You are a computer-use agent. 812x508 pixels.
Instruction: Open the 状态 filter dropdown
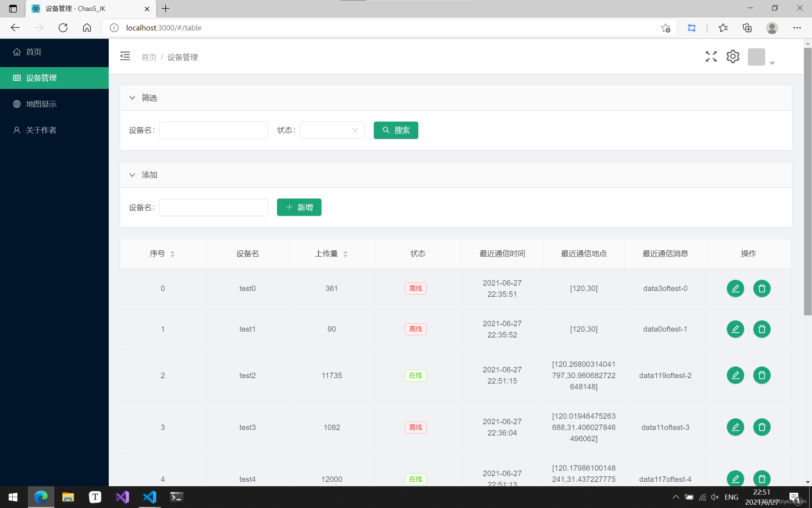point(332,130)
